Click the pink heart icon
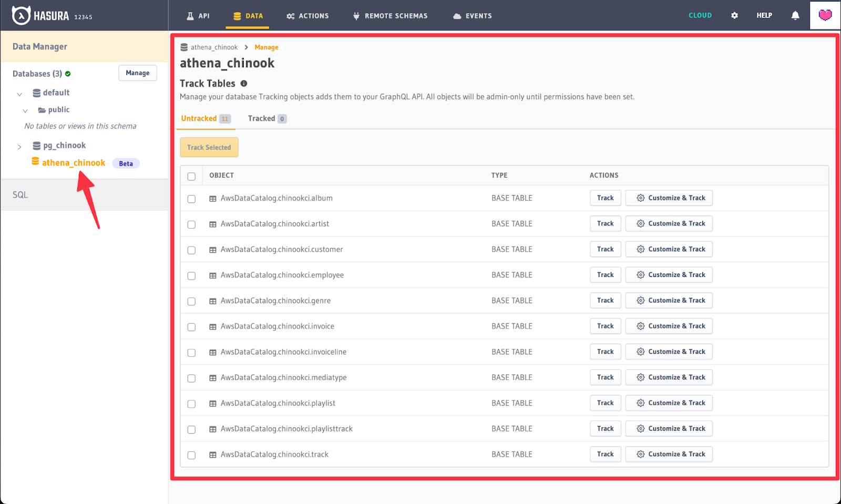This screenshot has height=504, width=841. [x=825, y=15]
